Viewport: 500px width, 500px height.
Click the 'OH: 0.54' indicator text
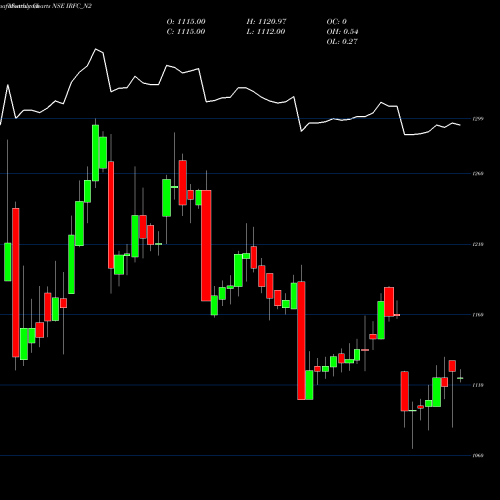click(342, 32)
